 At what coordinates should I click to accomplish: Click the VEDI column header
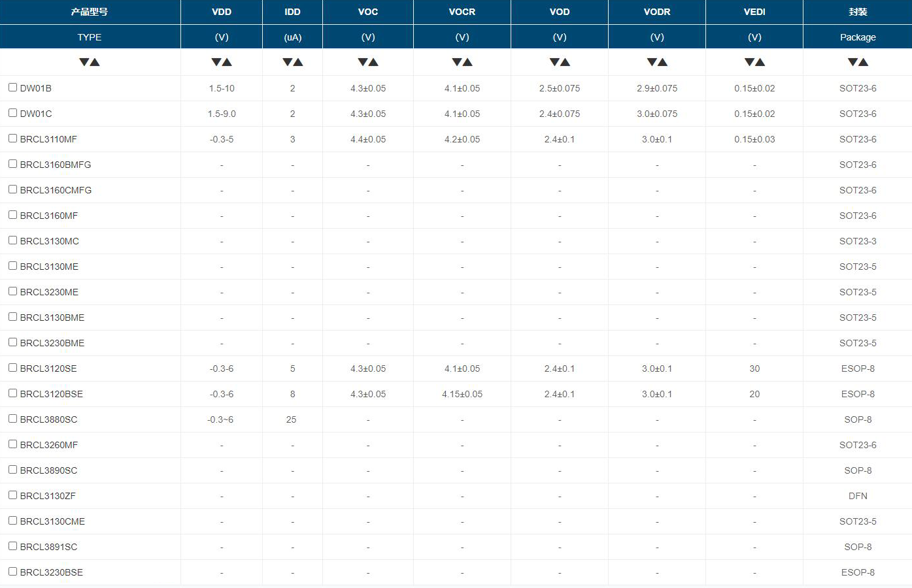click(754, 12)
